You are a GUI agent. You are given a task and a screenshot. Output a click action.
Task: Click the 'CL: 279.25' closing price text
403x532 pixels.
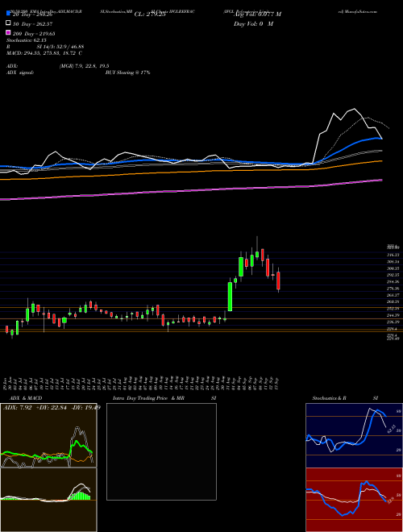pyautogui.click(x=150, y=15)
